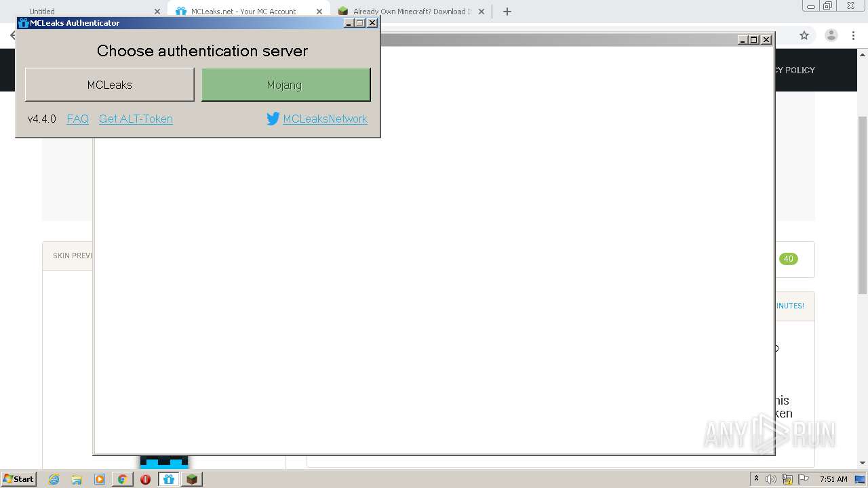The height and width of the screenshot is (488, 868).
Task: Launch Internet Explorer from the taskbar
Action: click(54, 479)
